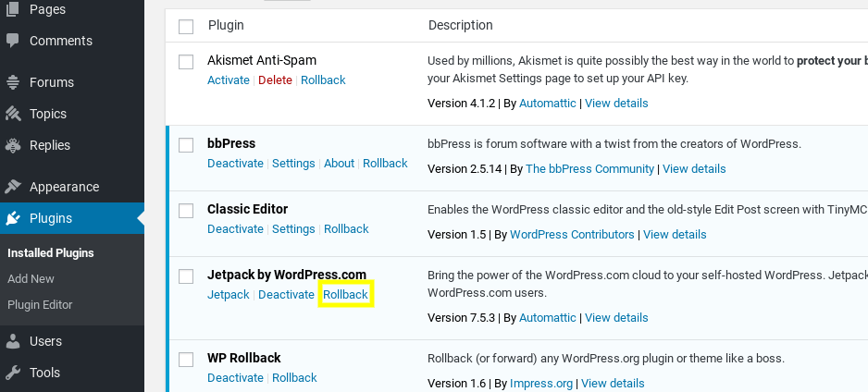Check the bbPress plugin checkbox
Image resolution: width=868 pixels, height=392 pixels.
click(x=186, y=145)
